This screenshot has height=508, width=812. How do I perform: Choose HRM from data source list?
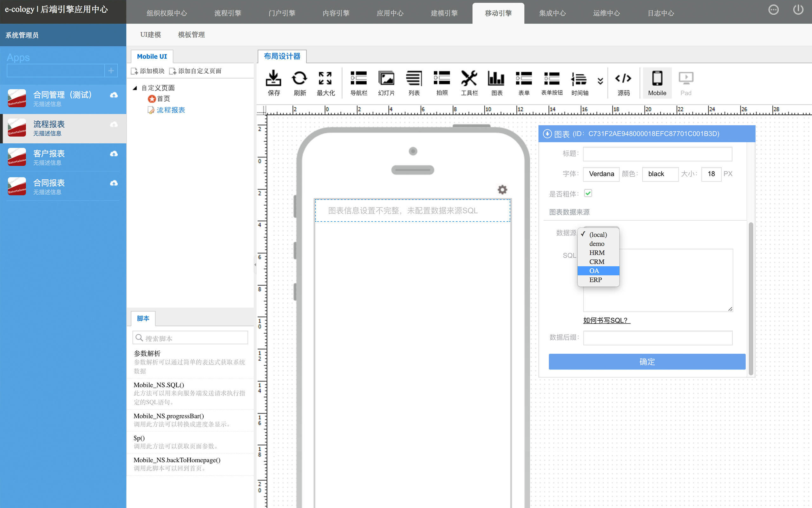pos(598,253)
